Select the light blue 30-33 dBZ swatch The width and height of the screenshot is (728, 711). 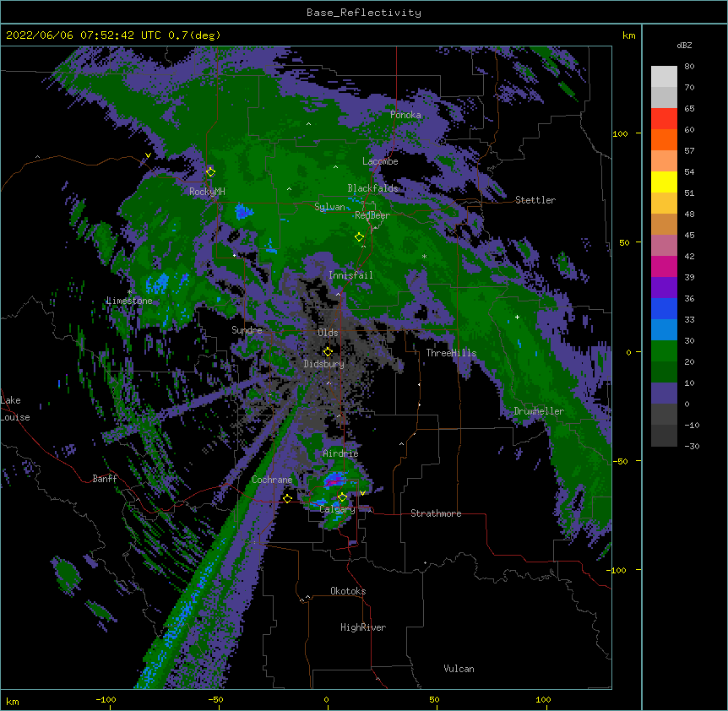click(664, 330)
